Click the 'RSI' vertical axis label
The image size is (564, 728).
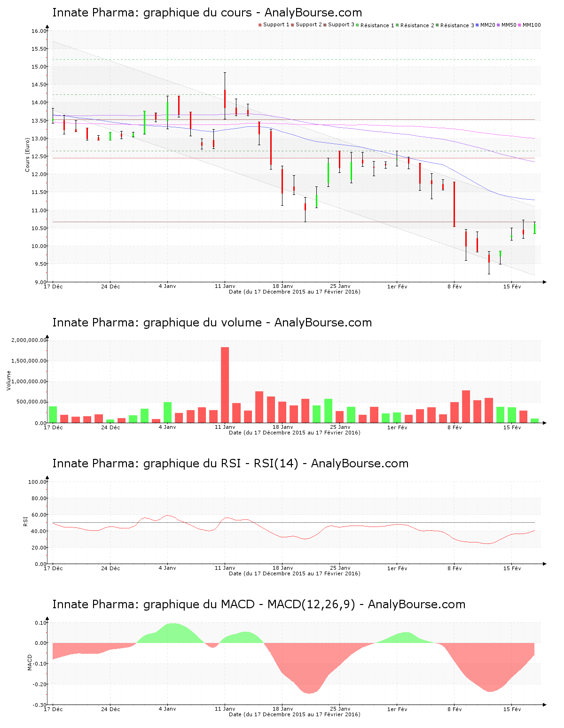point(25,521)
